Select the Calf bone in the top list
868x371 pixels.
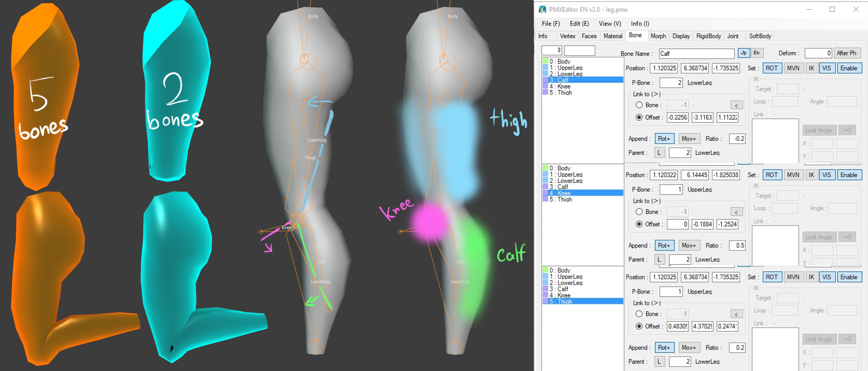point(582,80)
